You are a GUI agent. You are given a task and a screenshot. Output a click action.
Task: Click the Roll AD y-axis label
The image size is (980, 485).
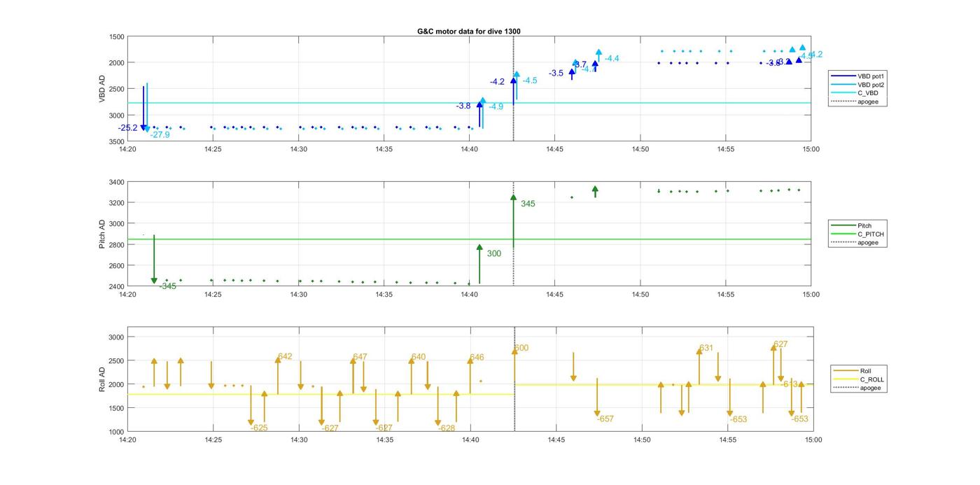click(x=102, y=379)
